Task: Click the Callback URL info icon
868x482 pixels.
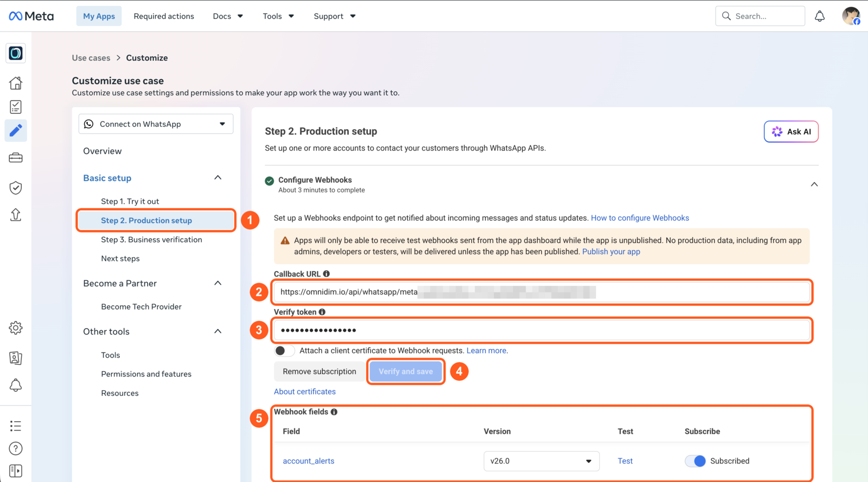Action: tap(327, 274)
